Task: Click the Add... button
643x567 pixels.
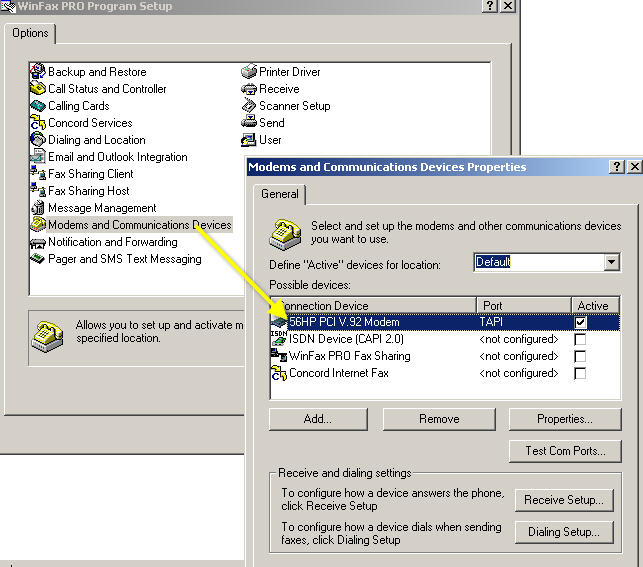Action: click(318, 419)
